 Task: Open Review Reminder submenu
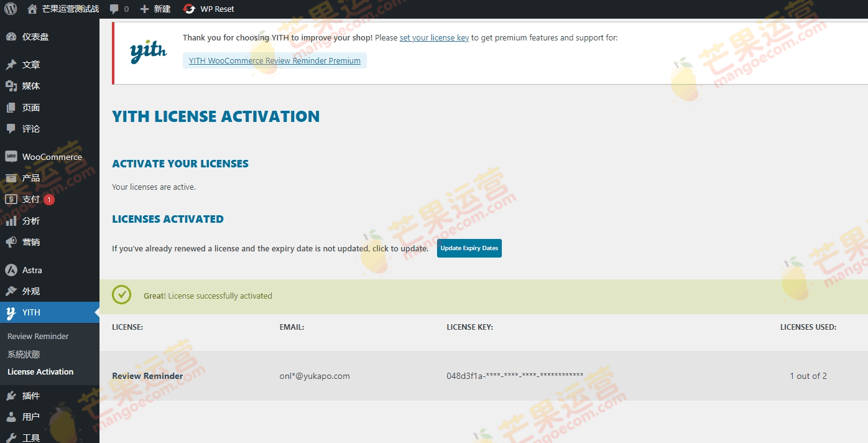pos(38,336)
